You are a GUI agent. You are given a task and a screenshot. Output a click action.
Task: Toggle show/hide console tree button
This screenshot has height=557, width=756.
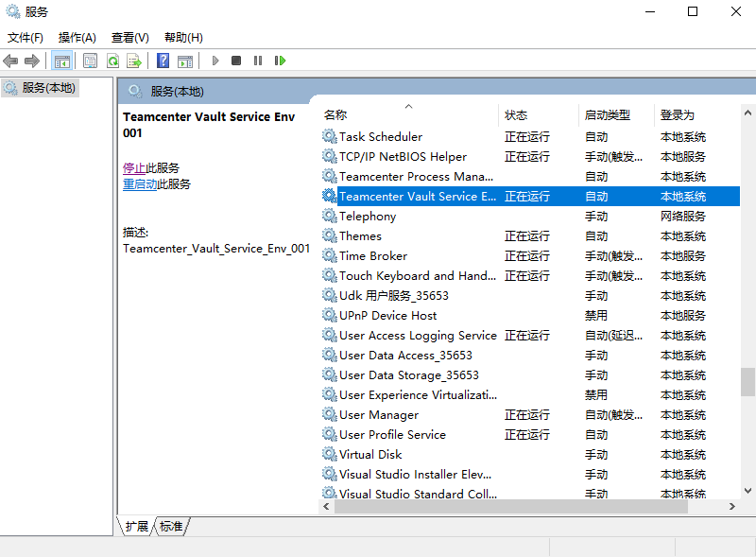pyautogui.click(x=61, y=61)
